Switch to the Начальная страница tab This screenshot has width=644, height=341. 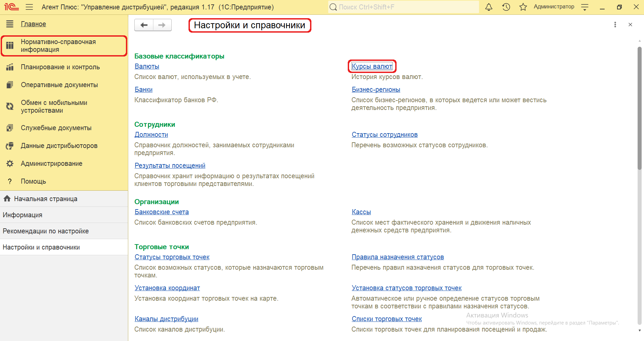[x=45, y=199]
